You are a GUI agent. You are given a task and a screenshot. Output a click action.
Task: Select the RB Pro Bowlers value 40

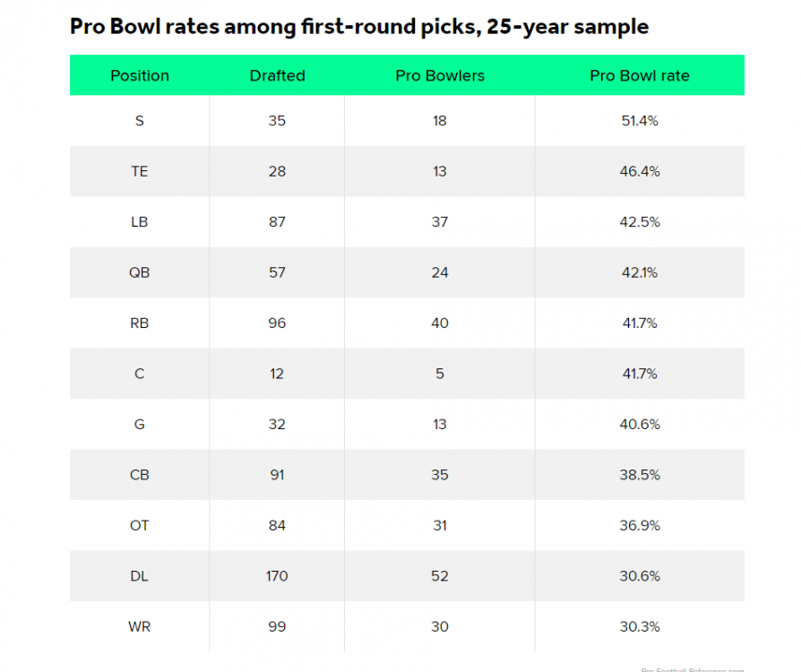440,323
